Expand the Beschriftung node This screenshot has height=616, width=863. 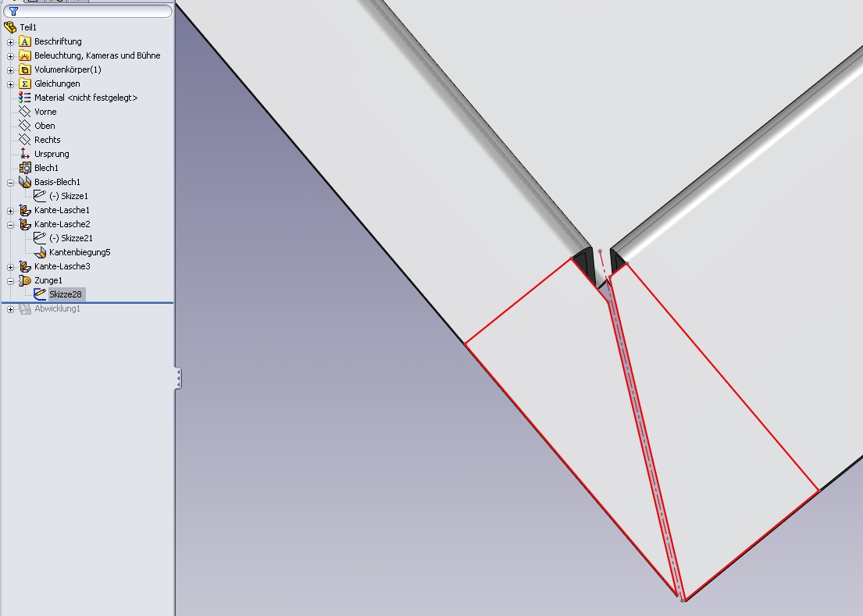pos(10,42)
